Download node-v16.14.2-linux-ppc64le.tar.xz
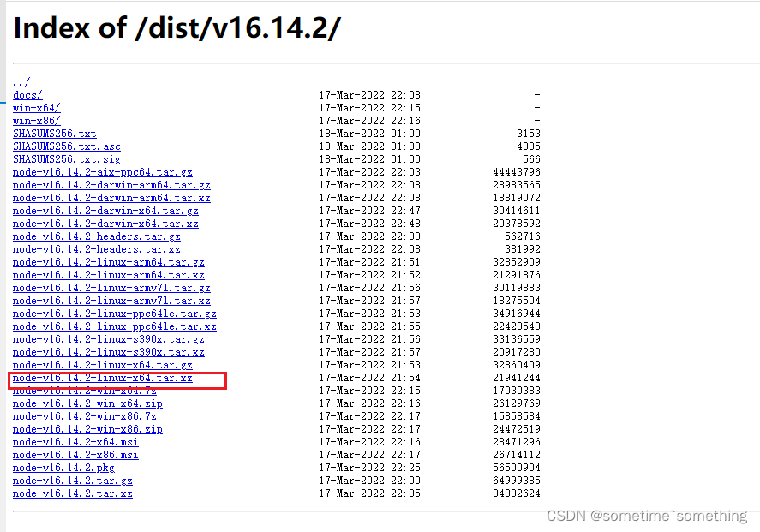The height and width of the screenshot is (532, 760). 115,326
